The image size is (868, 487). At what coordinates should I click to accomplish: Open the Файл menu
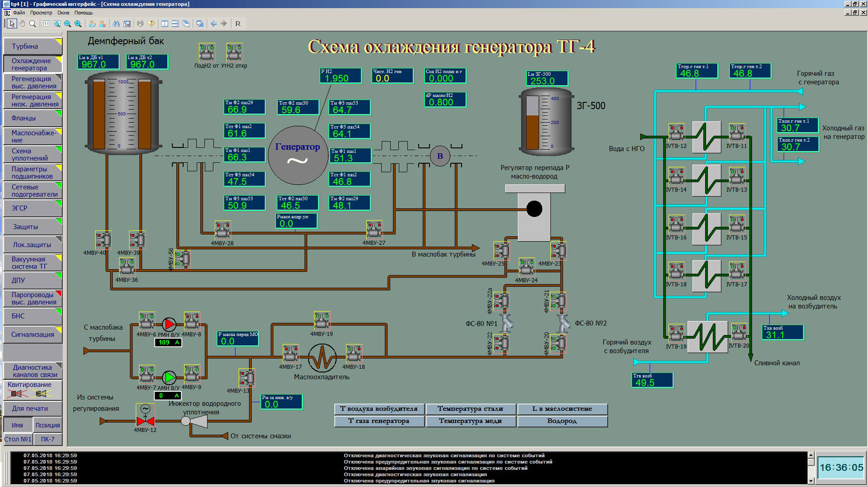[19, 13]
